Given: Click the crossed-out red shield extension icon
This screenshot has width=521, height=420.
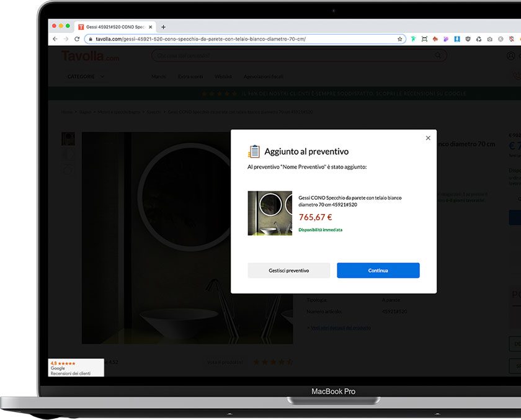Looking at the screenshot, I should click(x=511, y=39).
